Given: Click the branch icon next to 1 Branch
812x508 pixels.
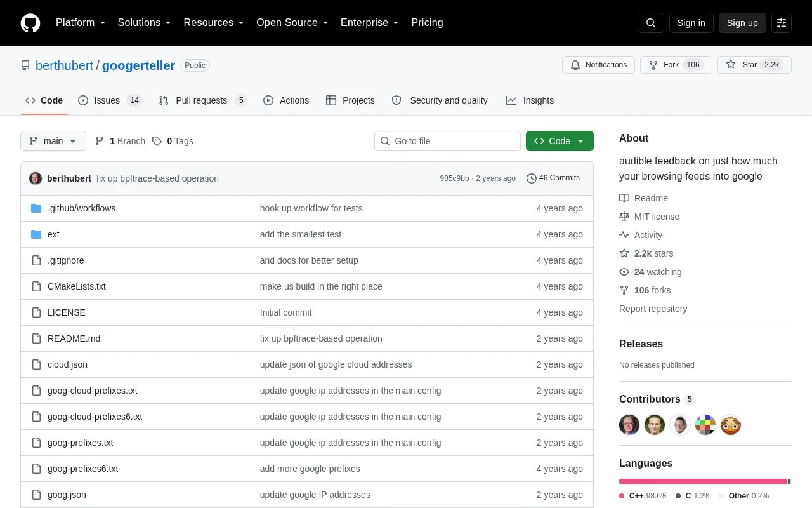Looking at the screenshot, I should pyautogui.click(x=100, y=141).
